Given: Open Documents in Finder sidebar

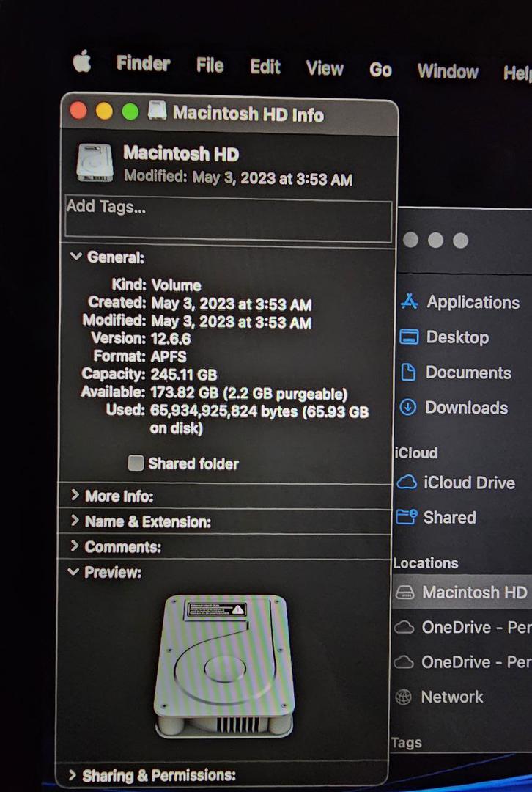Looking at the screenshot, I should tap(468, 373).
